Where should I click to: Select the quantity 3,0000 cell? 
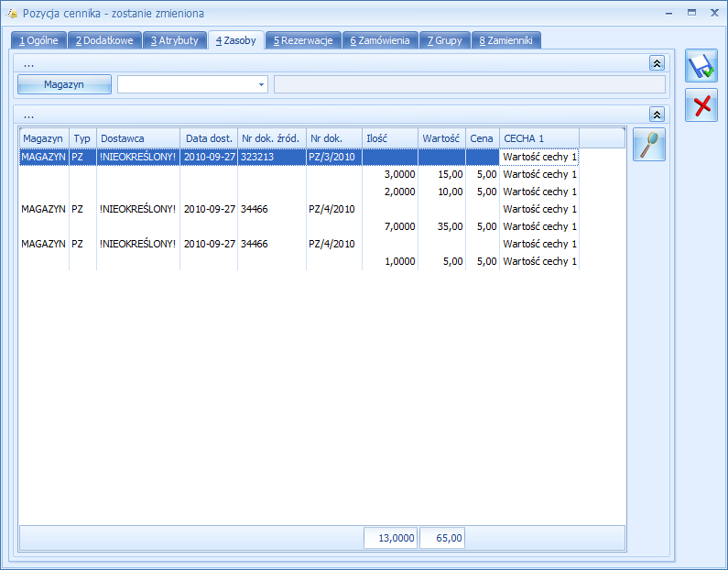click(390, 174)
